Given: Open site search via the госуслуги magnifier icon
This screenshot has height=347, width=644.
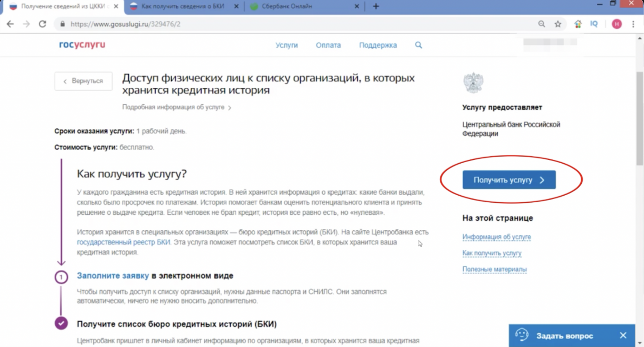Looking at the screenshot, I should [418, 45].
